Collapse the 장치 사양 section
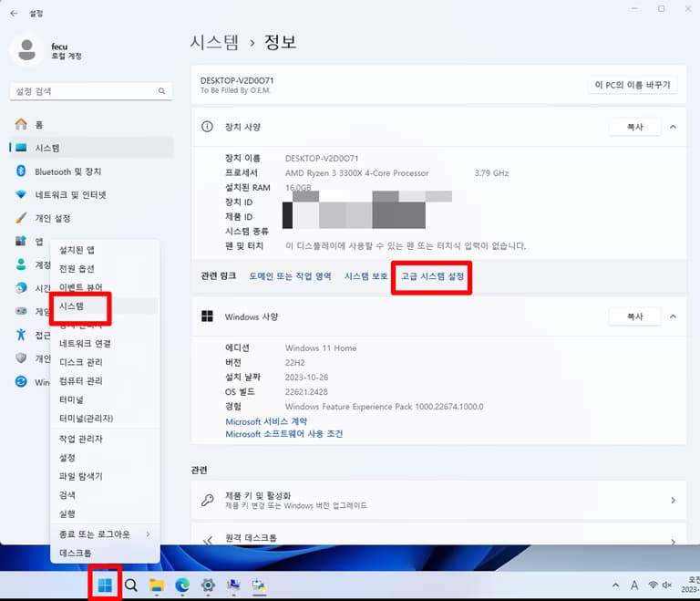Image resolution: width=700 pixels, height=601 pixels. [673, 127]
